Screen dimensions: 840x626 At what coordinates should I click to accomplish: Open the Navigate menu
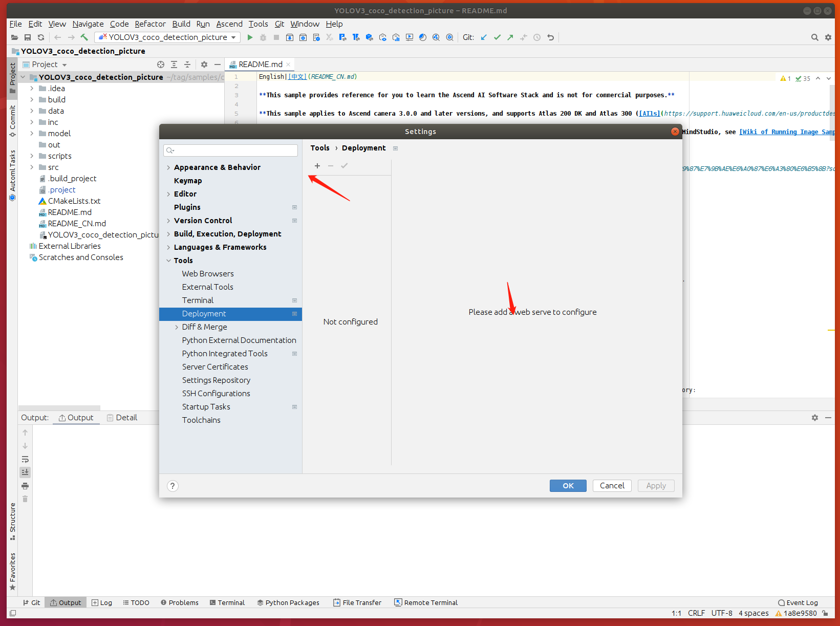(88, 24)
